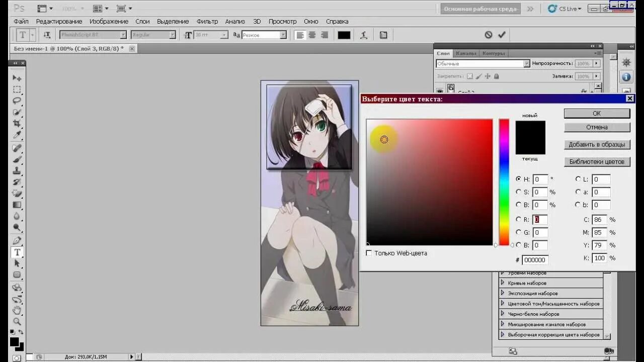Select the Hand tool
Screen dimensions: 644x362
tap(17, 310)
